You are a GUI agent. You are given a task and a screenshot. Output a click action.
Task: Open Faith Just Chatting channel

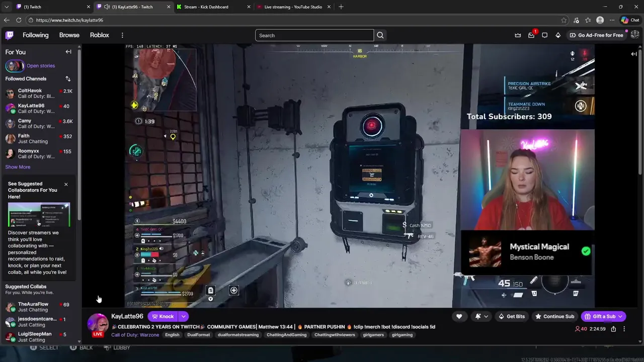(39, 139)
